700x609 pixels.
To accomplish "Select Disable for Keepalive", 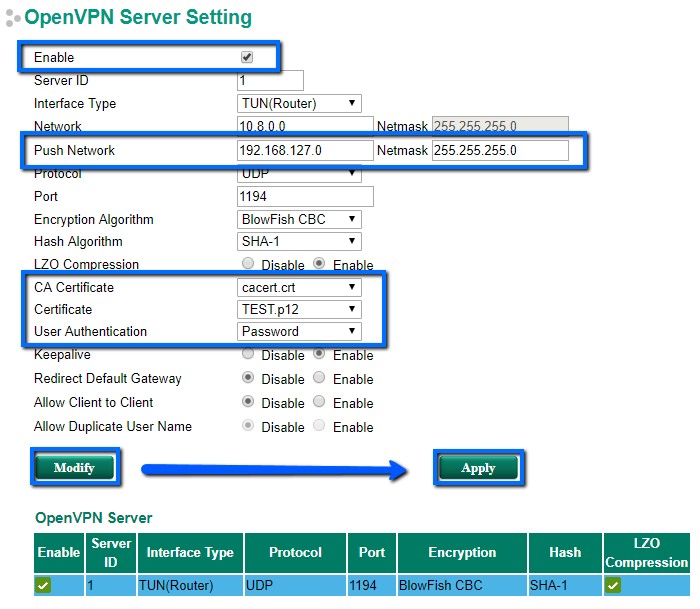I will [248, 355].
